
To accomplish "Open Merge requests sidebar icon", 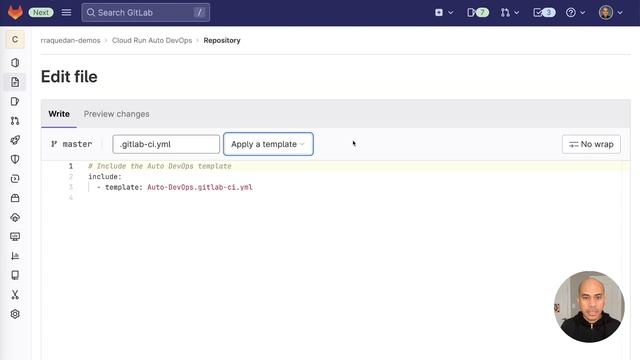I will point(15,121).
